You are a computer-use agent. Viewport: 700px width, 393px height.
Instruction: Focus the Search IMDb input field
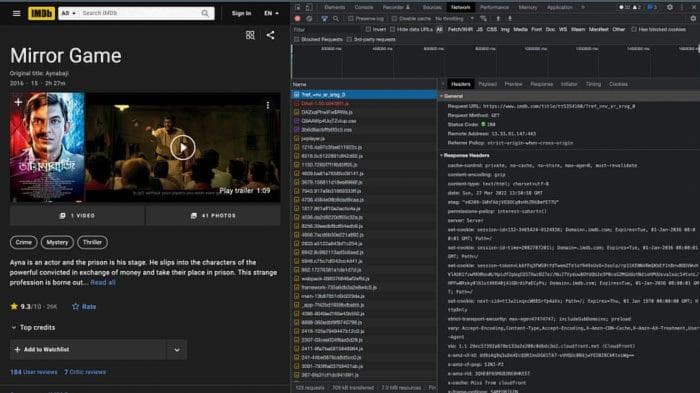click(139, 13)
